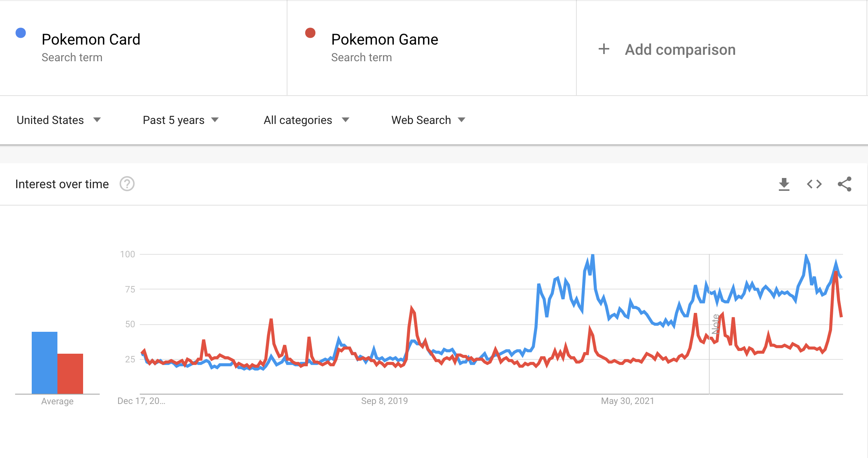Image resolution: width=868 pixels, height=458 pixels.
Task: Click the blue Pokemon Card dot
Action: coord(21,33)
